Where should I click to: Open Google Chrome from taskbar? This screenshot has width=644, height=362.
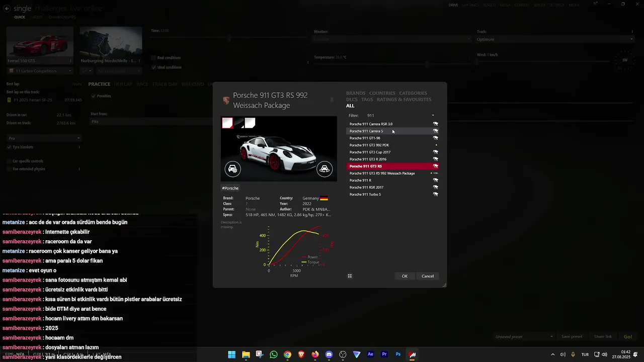287,354
